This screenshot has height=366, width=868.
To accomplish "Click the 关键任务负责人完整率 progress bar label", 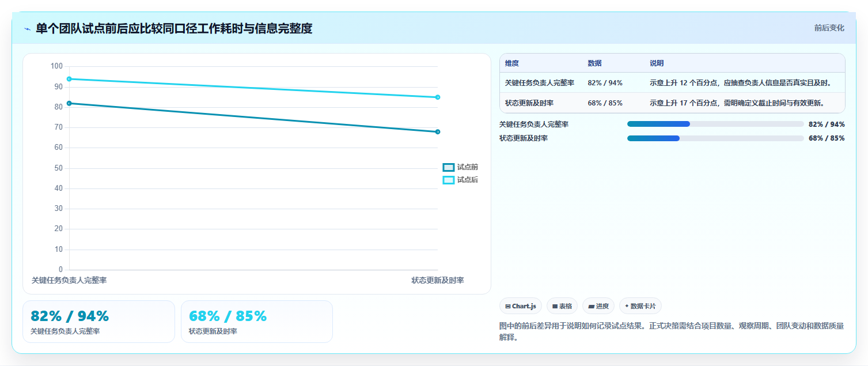I will 534,124.
